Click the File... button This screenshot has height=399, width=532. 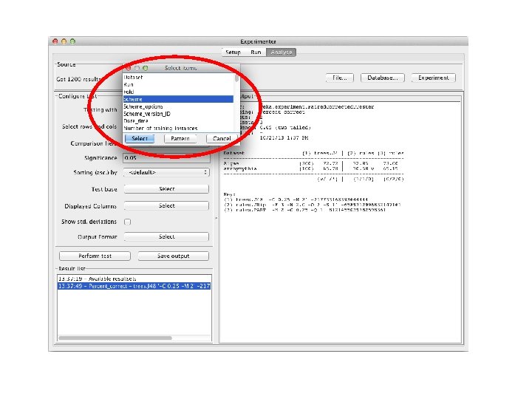coord(340,78)
